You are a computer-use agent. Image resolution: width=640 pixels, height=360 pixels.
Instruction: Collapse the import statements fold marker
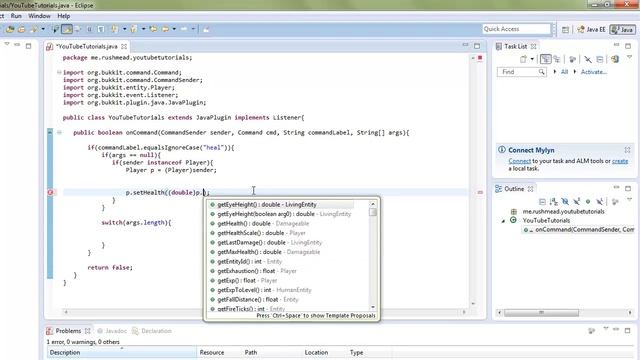coord(59,72)
